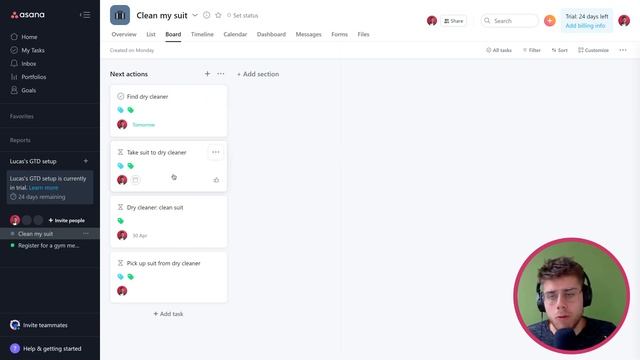This screenshot has height=360, width=640.
Task: Open the Add billing info link
Action: coord(585,26)
